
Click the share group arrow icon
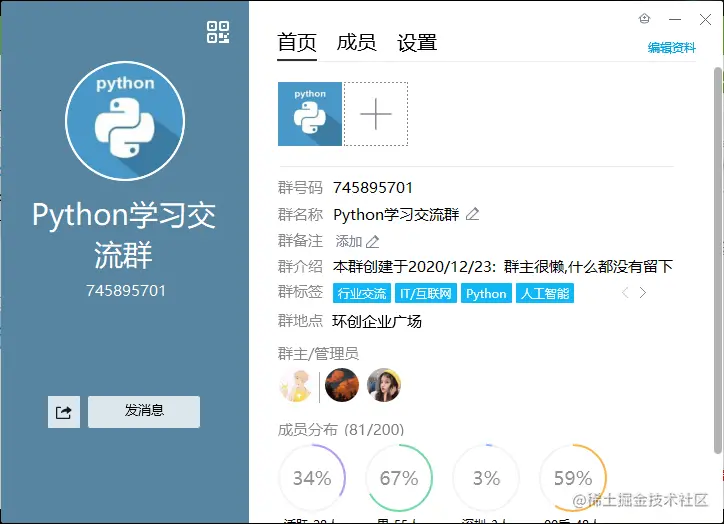(64, 412)
